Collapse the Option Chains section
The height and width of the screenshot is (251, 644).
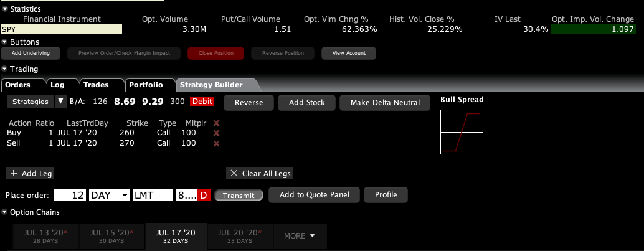tap(5, 212)
